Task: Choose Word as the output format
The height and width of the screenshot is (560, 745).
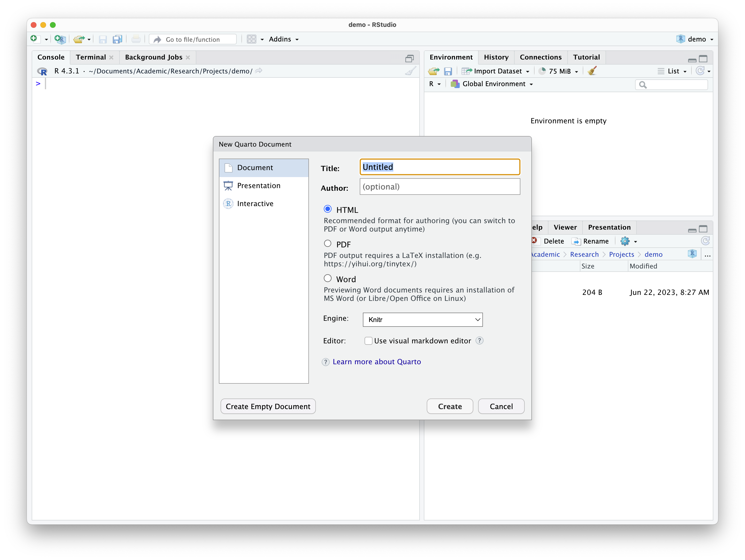Action: click(327, 278)
